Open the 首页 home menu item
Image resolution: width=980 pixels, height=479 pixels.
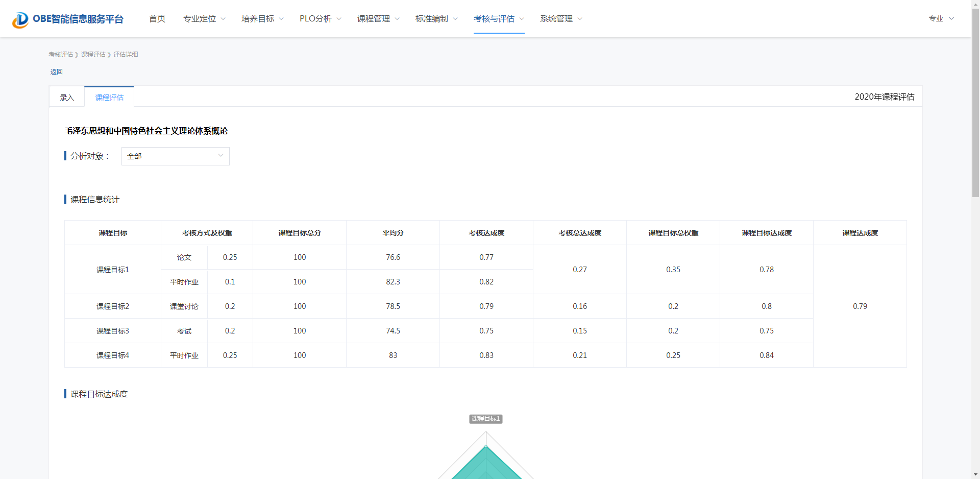pyautogui.click(x=157, y=19)
